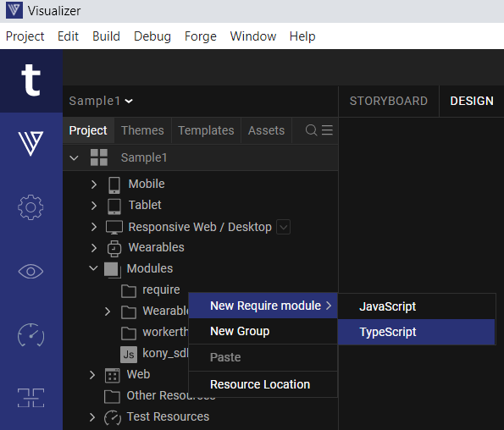Image resolution: width=504 pixels, height=430 pixels.
Task: Open the Window menu
Action: point(253,36)
